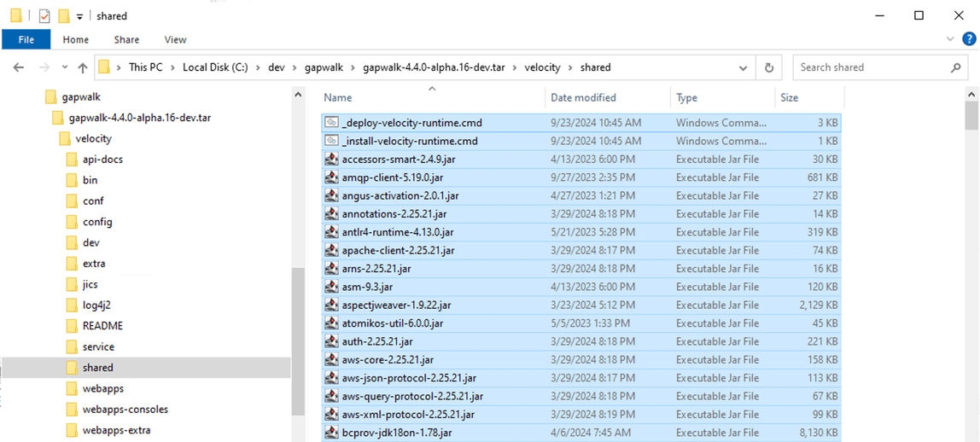980x442 pixels.
Task: Click the aspectjweaver-1.9.22.jar file icon
Action: click(332, 305)
